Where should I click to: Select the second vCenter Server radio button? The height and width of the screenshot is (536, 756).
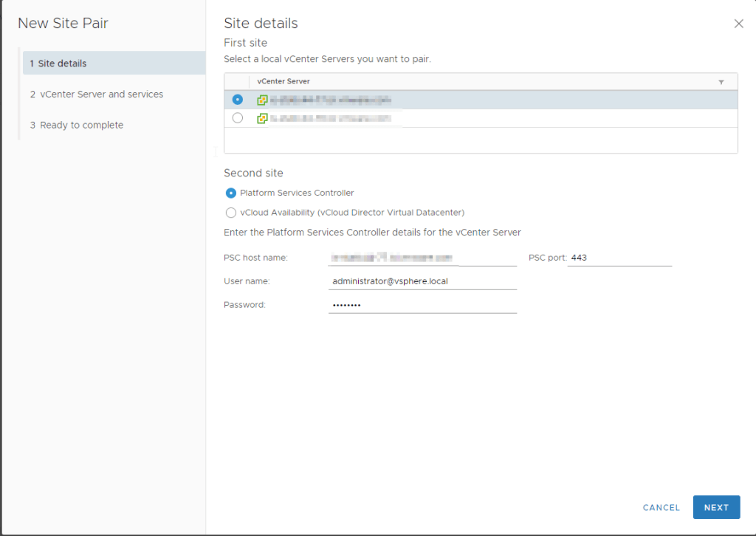tap(237, 118)
